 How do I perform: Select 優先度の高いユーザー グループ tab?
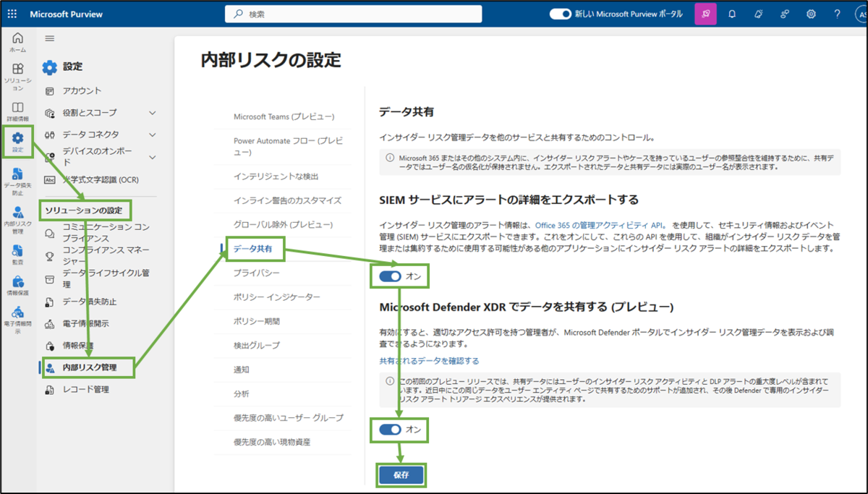click(289, 418)
